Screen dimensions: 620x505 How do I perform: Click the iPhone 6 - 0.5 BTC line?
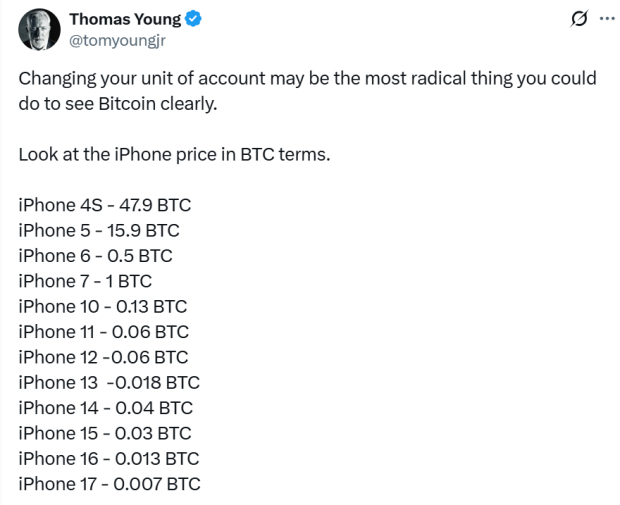95,256
